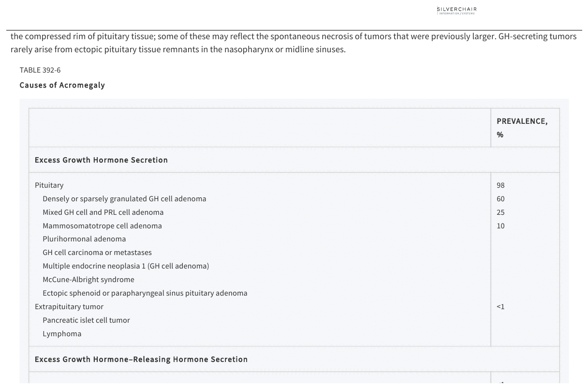The height and width of the screenshot is (389, 588).
Task: Select the TABLE 392-6 label
Action: [x=40, y=70]
